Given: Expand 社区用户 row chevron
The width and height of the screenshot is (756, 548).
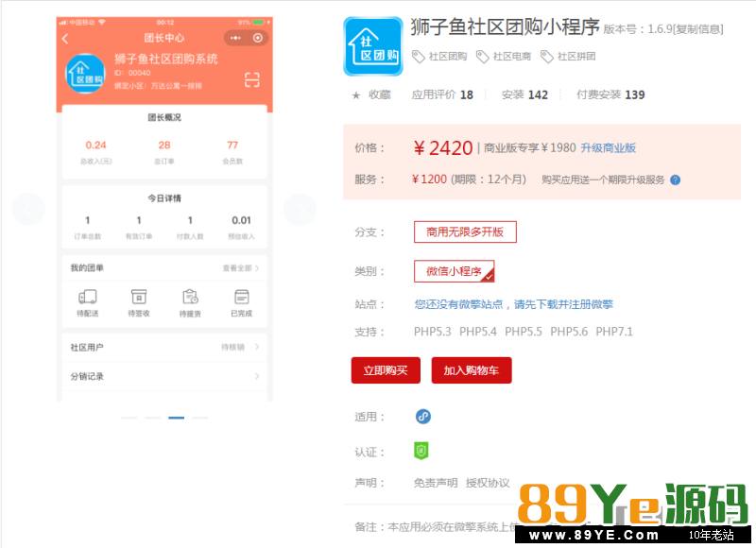Looking at the screenshot, I should tap(257, 347).
